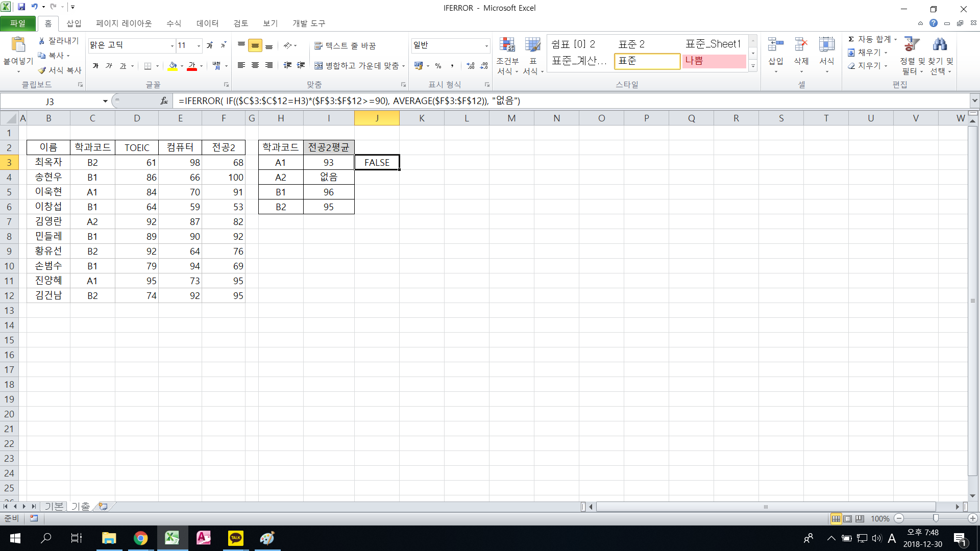Click the Insert Function fx icon
980x551 pixels.
click(164, 101)
